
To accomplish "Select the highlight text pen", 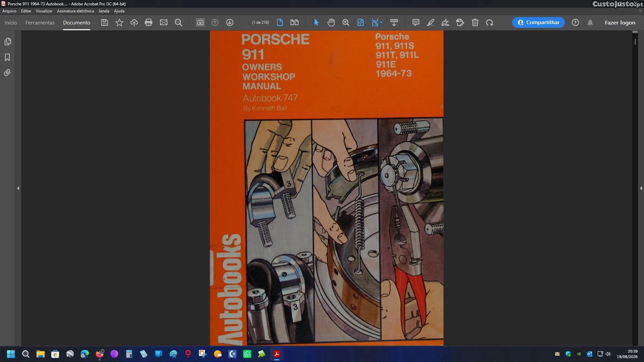I will coord(431,22).
